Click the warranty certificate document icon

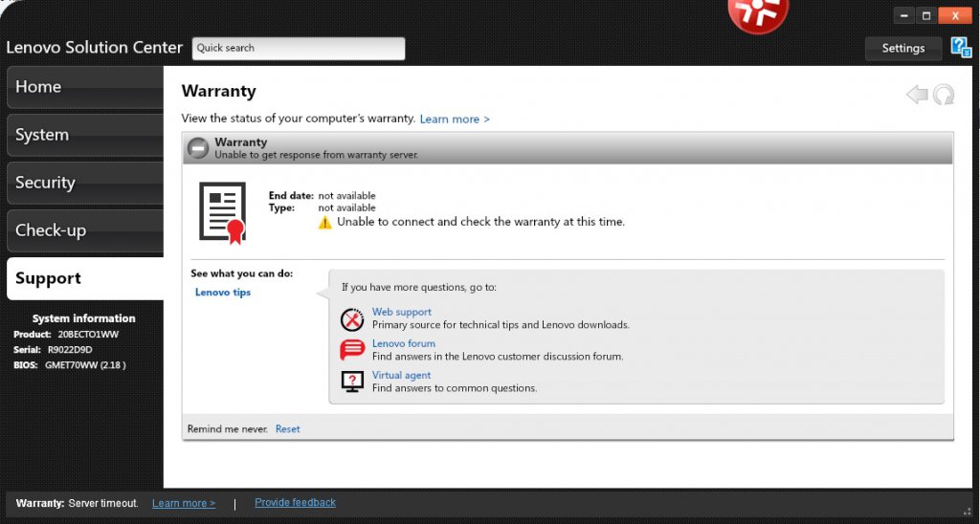[x=222, y=213]
